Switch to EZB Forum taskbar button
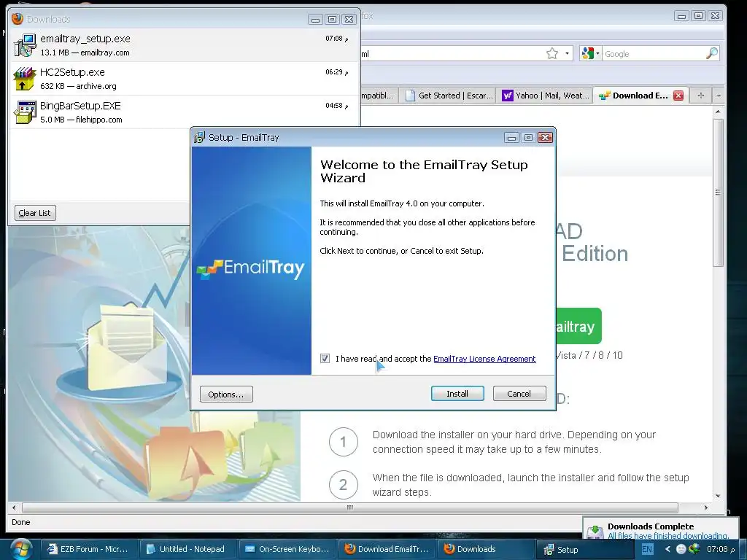The image size is (747, 560). pos(90,549)
